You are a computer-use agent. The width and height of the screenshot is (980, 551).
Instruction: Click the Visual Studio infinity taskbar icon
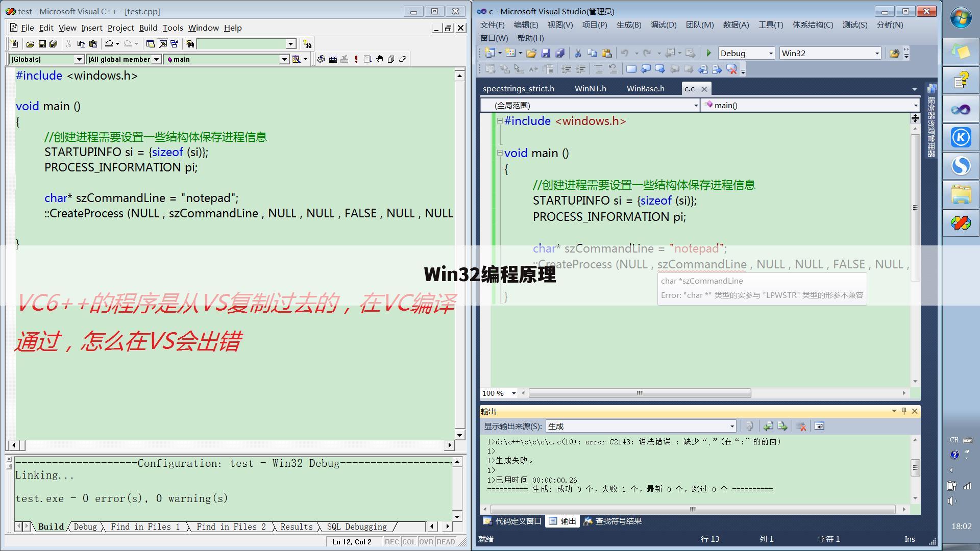pos(961,109)
